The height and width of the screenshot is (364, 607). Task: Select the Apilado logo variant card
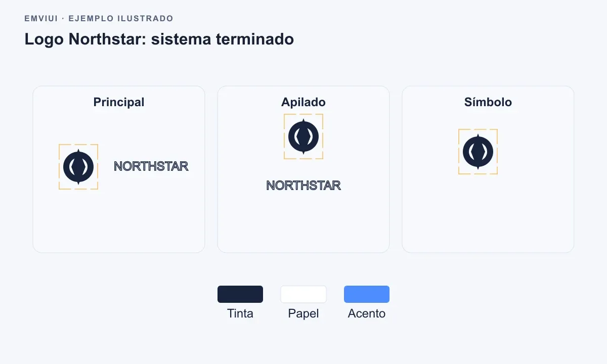point(303,169)
